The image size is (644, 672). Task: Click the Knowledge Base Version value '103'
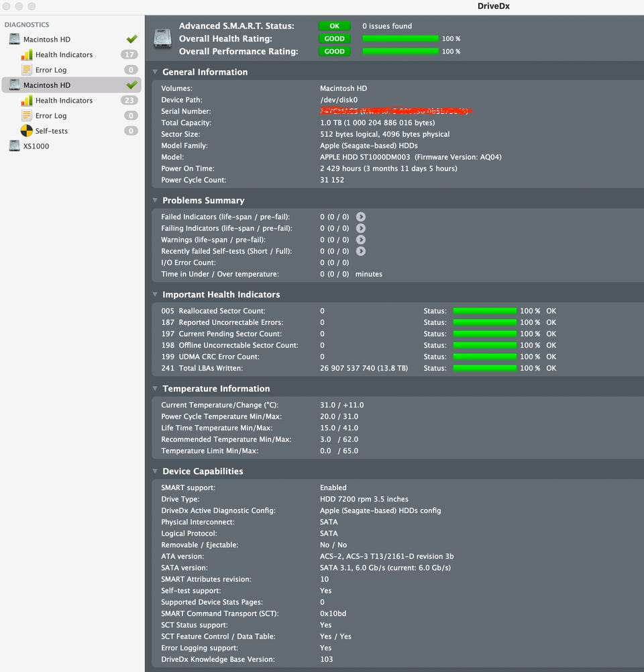[x=326, y=659]
